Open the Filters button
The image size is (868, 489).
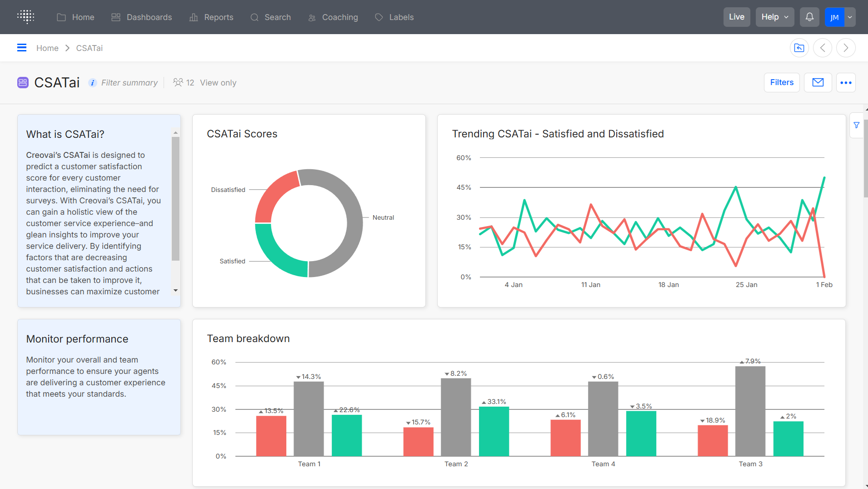tap(782, 82)
